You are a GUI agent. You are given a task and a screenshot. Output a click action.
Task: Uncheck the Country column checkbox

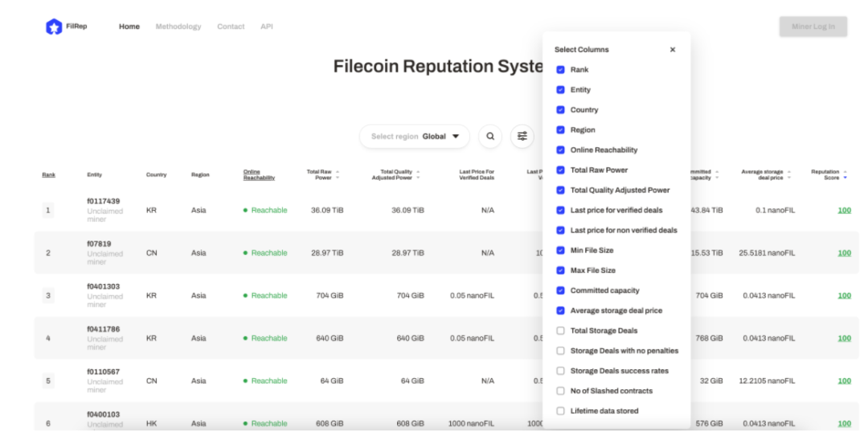click(561, 110)
